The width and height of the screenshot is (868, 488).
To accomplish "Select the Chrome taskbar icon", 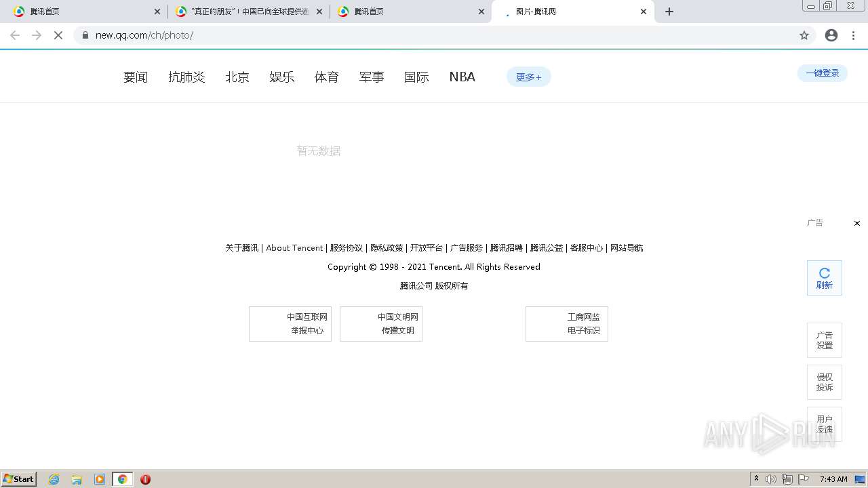I will coord(123,479).
